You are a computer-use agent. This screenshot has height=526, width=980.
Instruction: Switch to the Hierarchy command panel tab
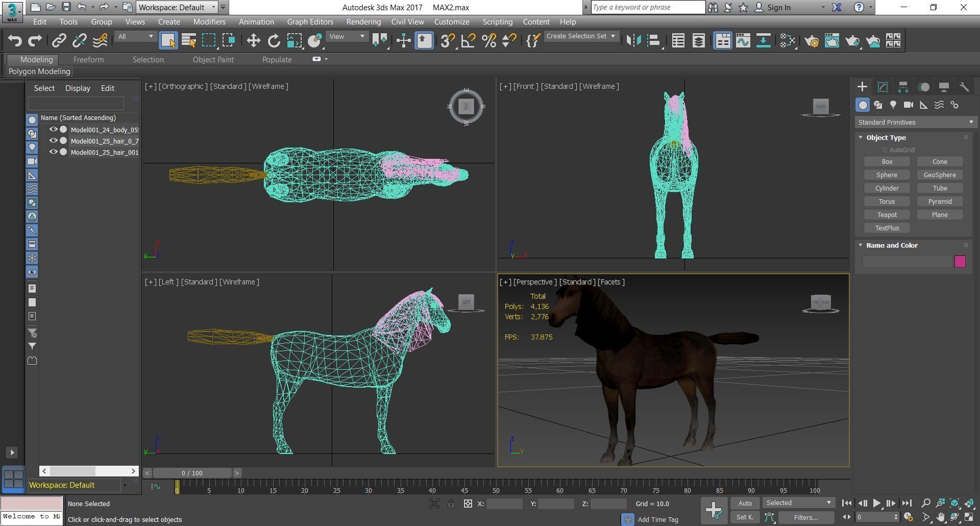(903, 87)
